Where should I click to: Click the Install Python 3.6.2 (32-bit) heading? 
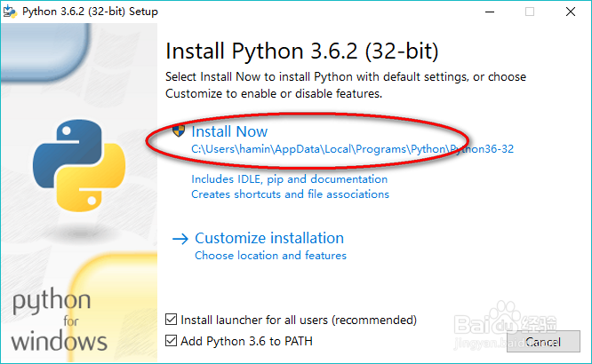coord(302,49)
